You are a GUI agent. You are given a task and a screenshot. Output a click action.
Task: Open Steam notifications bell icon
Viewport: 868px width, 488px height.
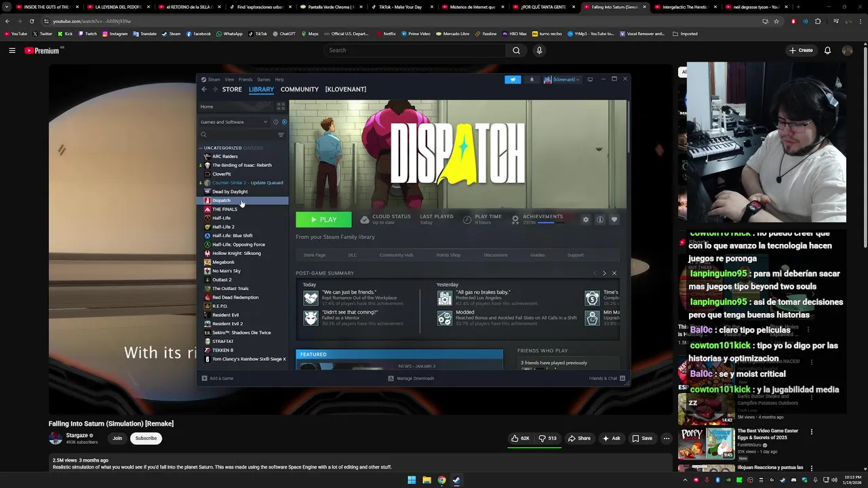532,79
